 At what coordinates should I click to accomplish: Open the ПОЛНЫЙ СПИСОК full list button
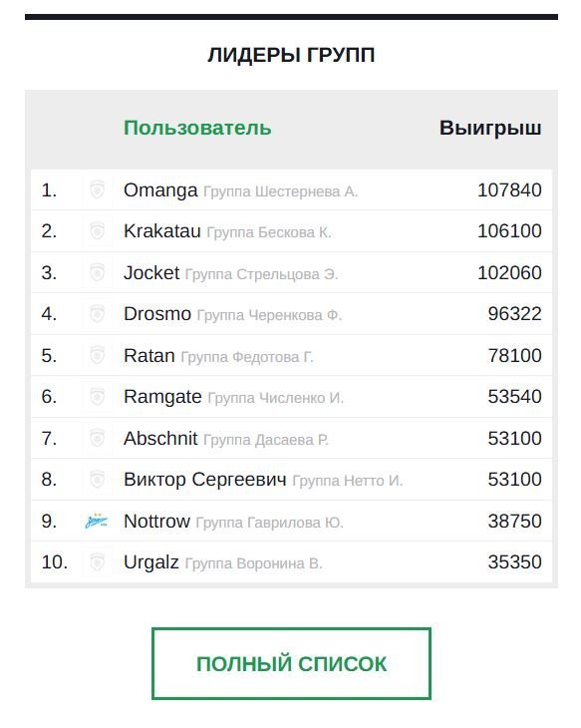(x=291, y=663)
